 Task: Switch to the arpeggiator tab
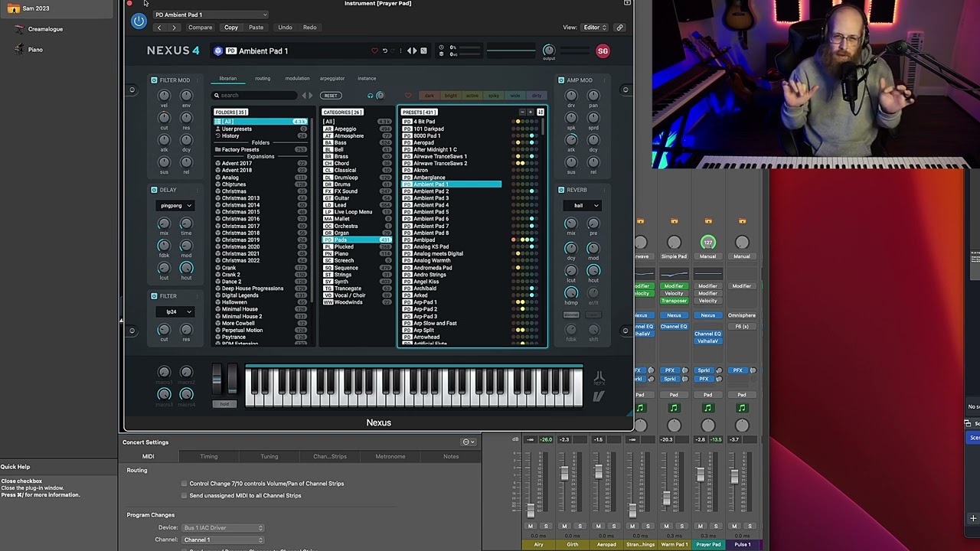click(x=332, y=79)
